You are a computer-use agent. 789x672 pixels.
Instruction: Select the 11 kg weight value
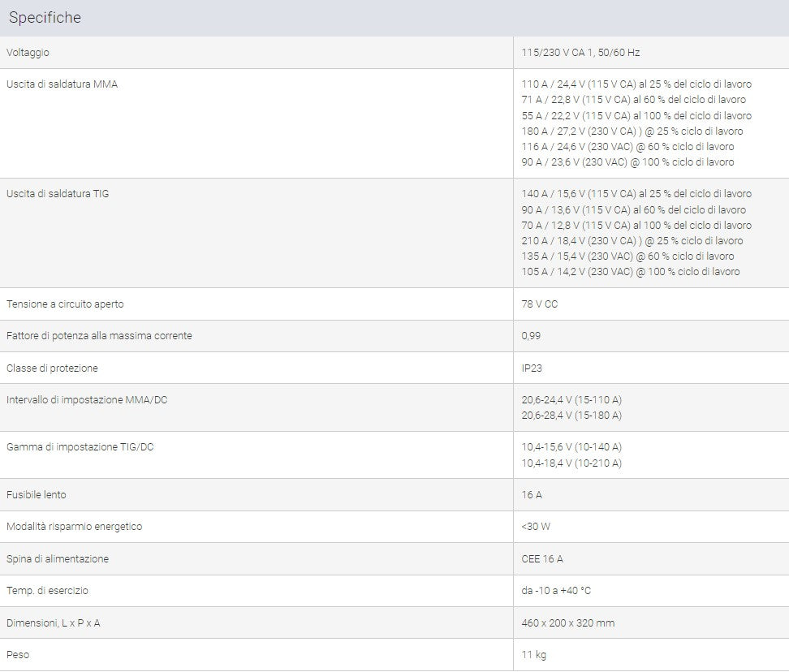pos(534,654)
